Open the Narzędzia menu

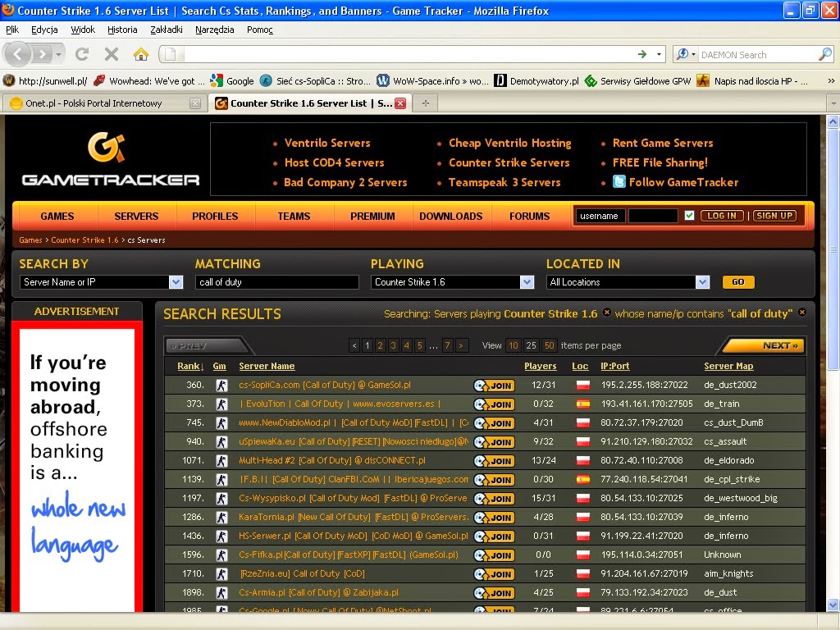214,30
